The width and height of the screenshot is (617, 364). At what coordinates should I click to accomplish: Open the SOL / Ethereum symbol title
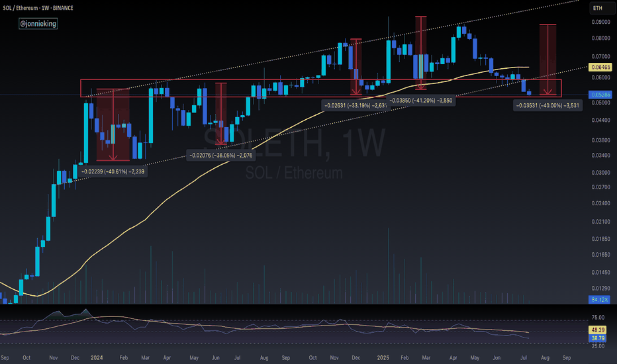coord(38,8)
